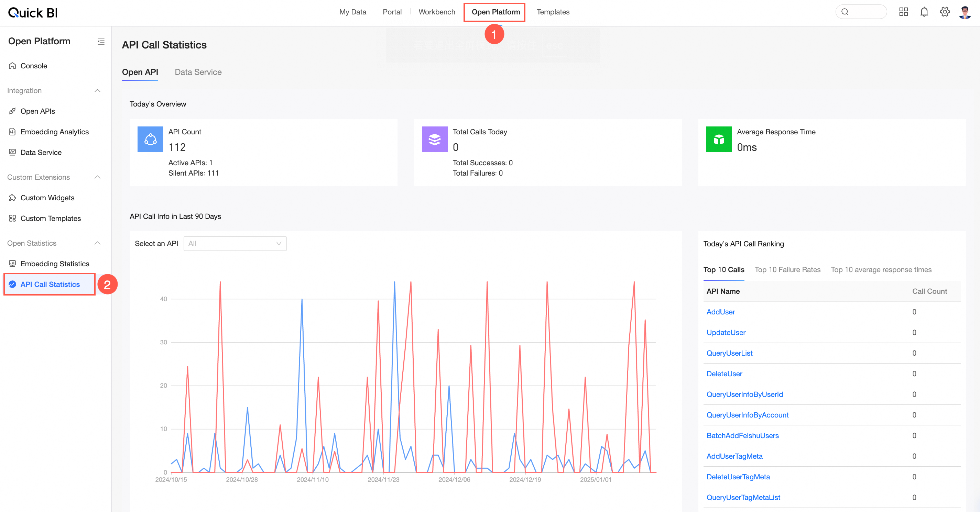Click the API Count value 112

(x=177, y=147)
